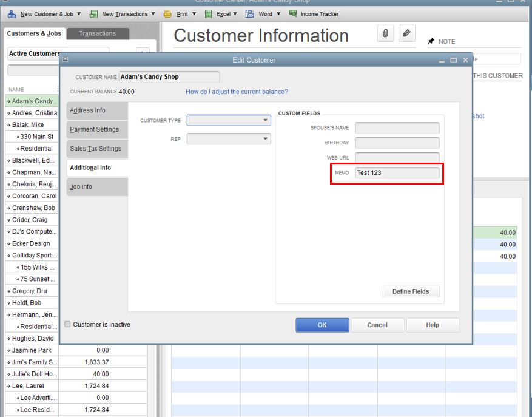Click the Memo field containing Test 123

click(x=397, y=172)
